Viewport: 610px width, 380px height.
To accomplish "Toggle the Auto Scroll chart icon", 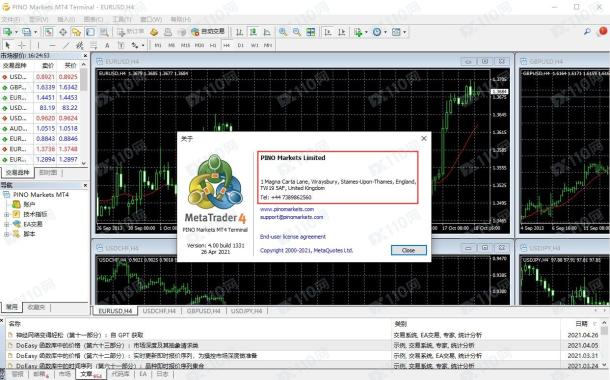I will 328,32.
